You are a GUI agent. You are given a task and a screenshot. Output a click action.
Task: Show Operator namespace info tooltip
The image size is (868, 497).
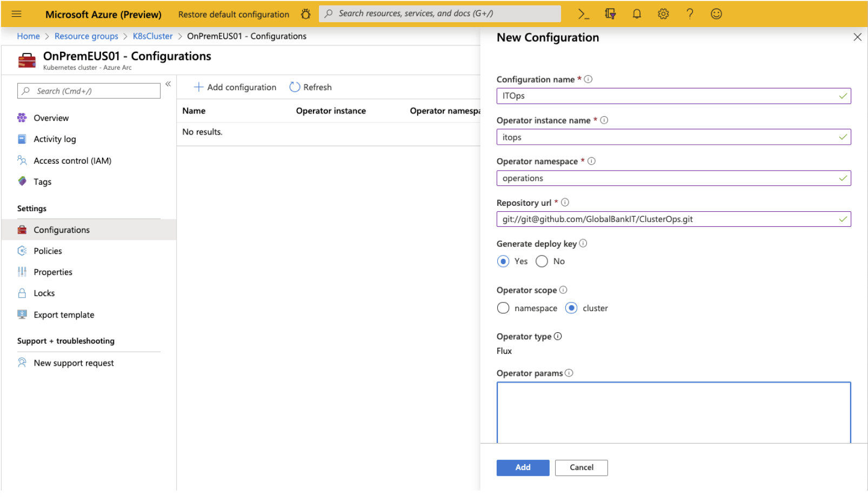coord(592,160)
